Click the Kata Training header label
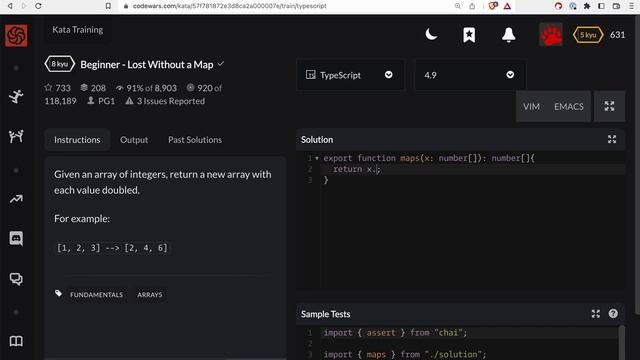The height and width of the screenshot is (360, 640). [x=78, y=29]
